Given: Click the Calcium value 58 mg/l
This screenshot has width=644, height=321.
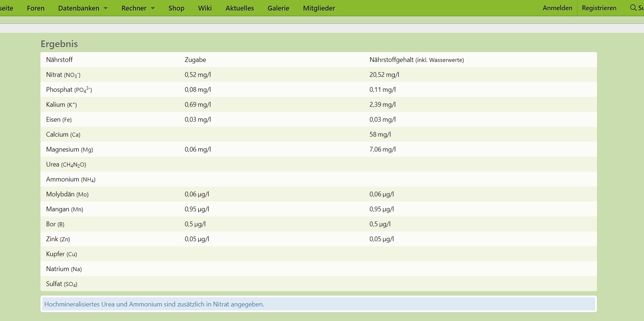Looking at the screenshot, I should point(380,134).
